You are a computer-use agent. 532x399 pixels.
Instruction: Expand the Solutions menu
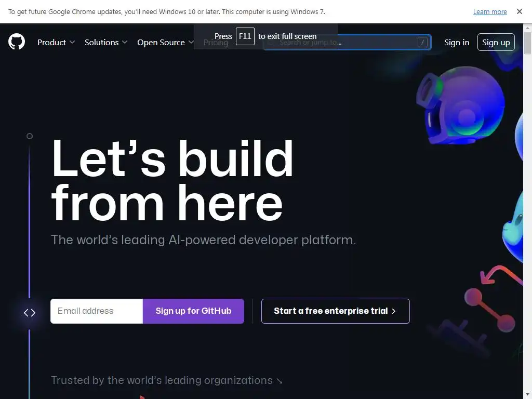coord(106,43)
